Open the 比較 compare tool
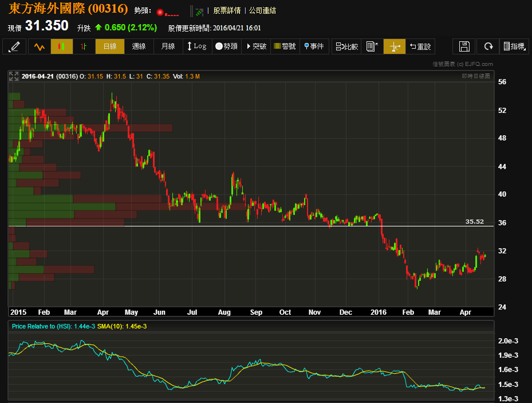Image resolution: width=532 pixels, height=403 pixels. pyautogui.click(x=346, y=46)
